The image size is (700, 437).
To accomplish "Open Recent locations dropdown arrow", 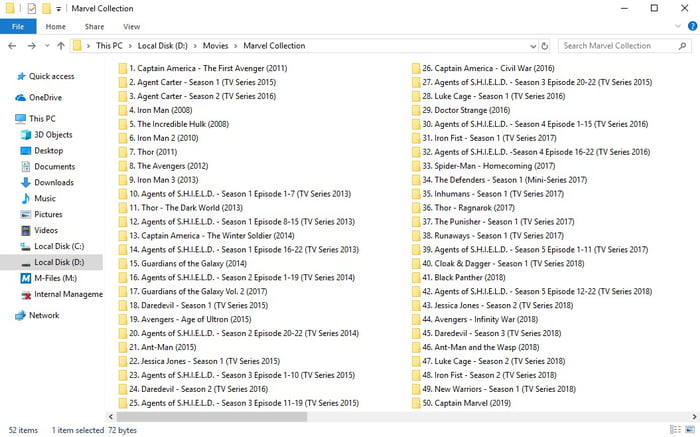I will point(47,46).
